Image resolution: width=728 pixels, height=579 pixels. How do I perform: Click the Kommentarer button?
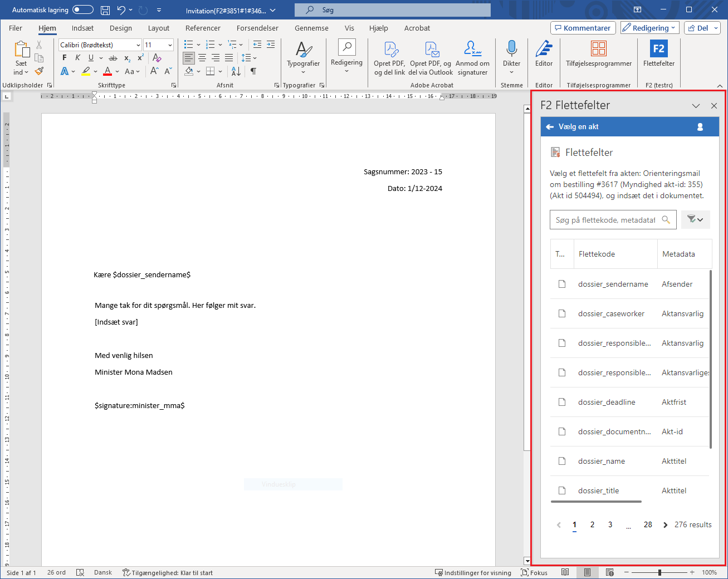pos(582,28)
